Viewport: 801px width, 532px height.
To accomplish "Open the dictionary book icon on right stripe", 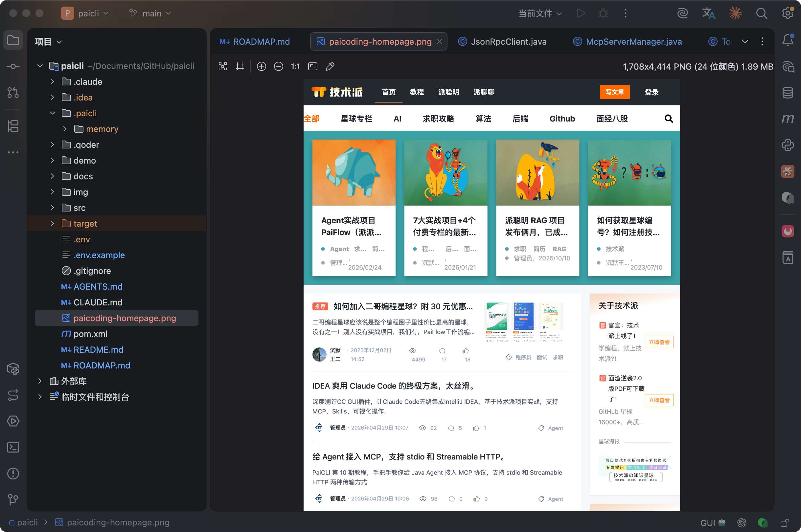I will (788, 258).
